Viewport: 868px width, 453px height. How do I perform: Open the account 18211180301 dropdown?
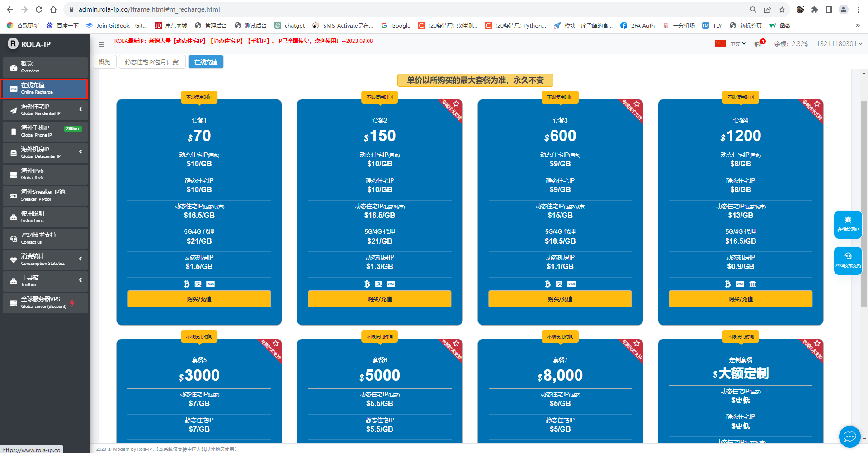[x=839, y=44]
